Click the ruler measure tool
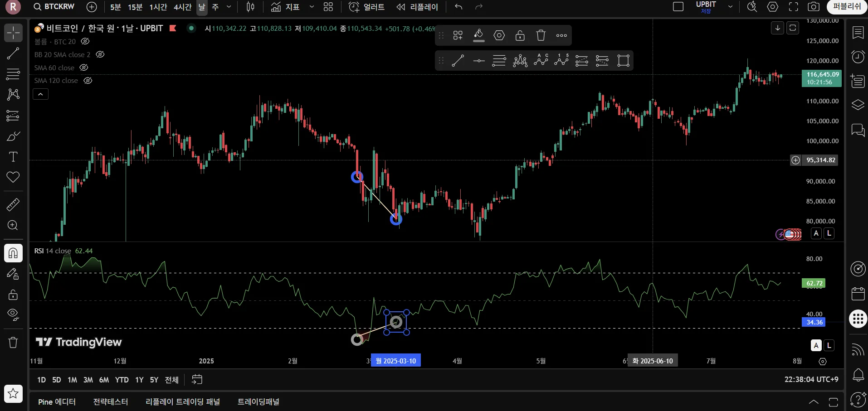Image resolution: width=868 pixels, height=411 pixels. [x=13, y=205]
